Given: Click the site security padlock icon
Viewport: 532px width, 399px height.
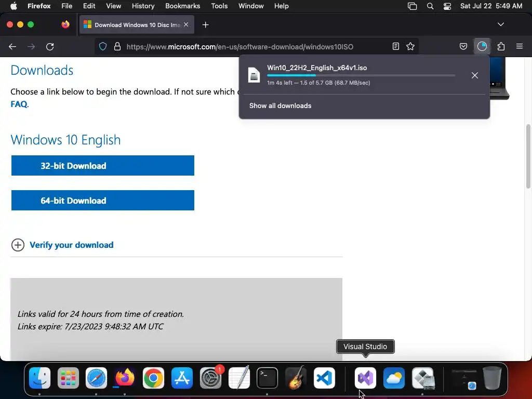Looking at the screenshot, I should point(117,46).
